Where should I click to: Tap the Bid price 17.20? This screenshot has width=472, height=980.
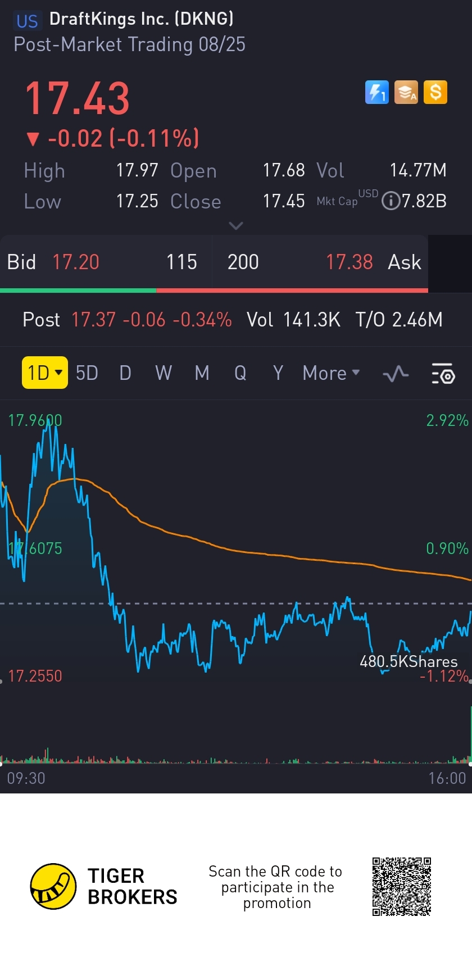tap(76, 262)
